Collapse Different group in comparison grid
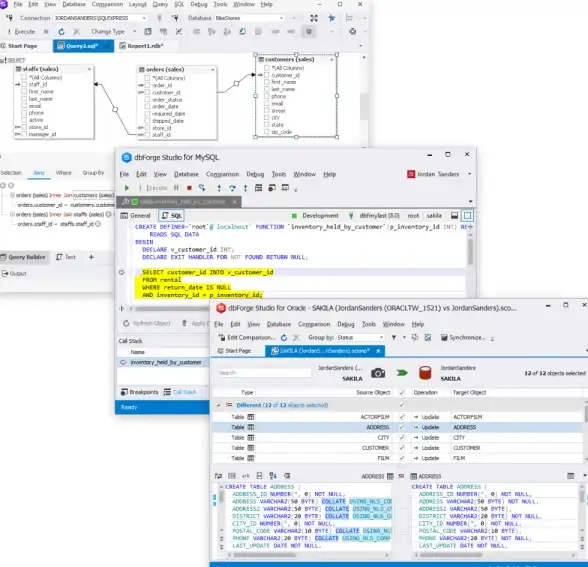Screen dimensions: 588x567 218,405
